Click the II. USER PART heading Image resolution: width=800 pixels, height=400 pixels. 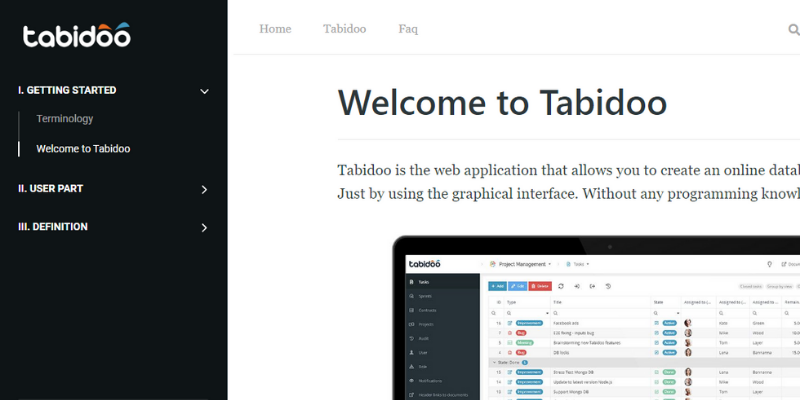51,188
